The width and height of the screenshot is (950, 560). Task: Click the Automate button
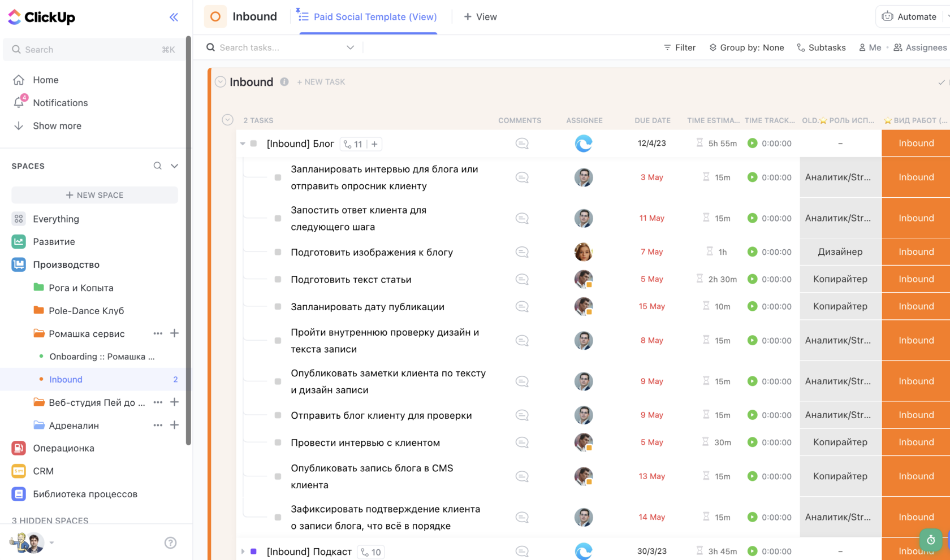(x=909, y=16)
